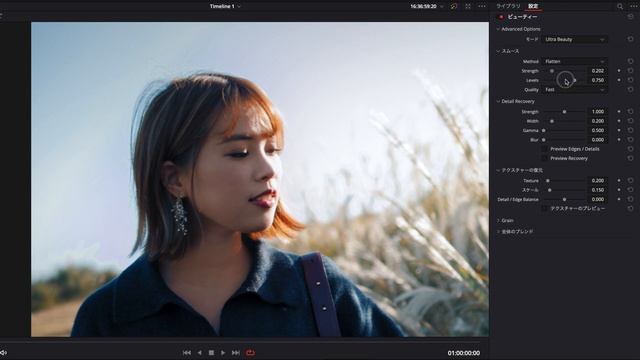Play the clip forward
Image resolution: width=640 pixels, height=360 pixels.
point(223,353)
